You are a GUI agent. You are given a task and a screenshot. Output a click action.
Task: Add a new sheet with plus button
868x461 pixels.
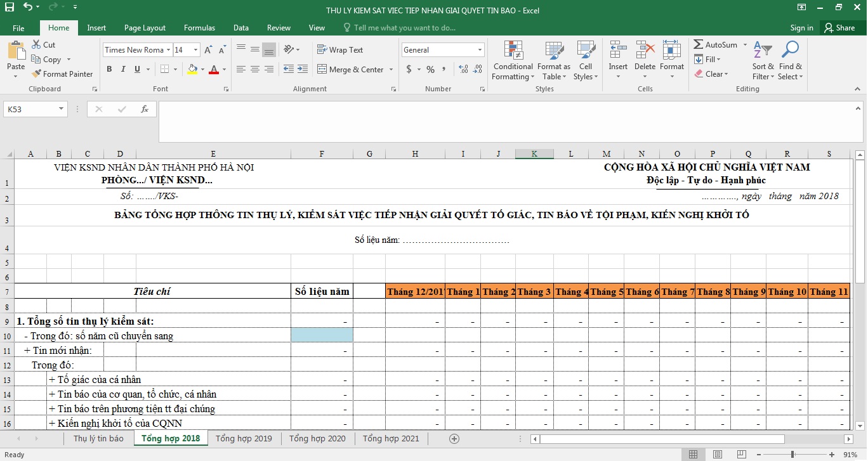[x=454, y=438]
